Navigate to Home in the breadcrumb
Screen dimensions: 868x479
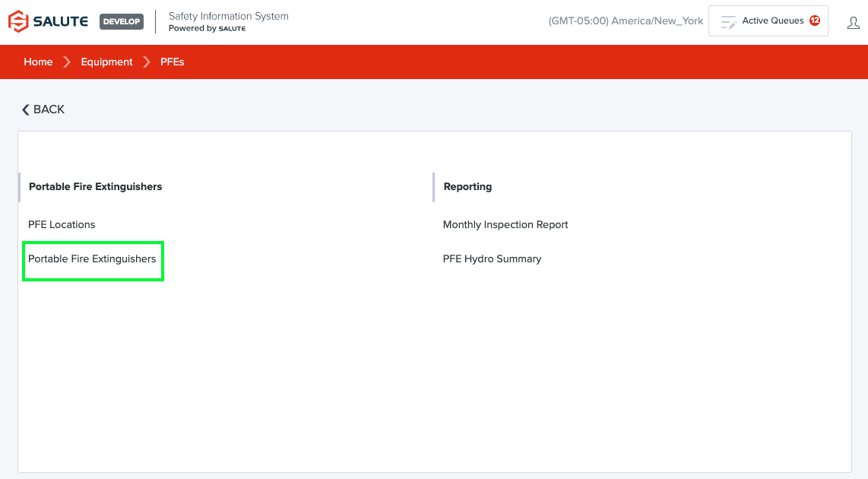pos(38,62)
